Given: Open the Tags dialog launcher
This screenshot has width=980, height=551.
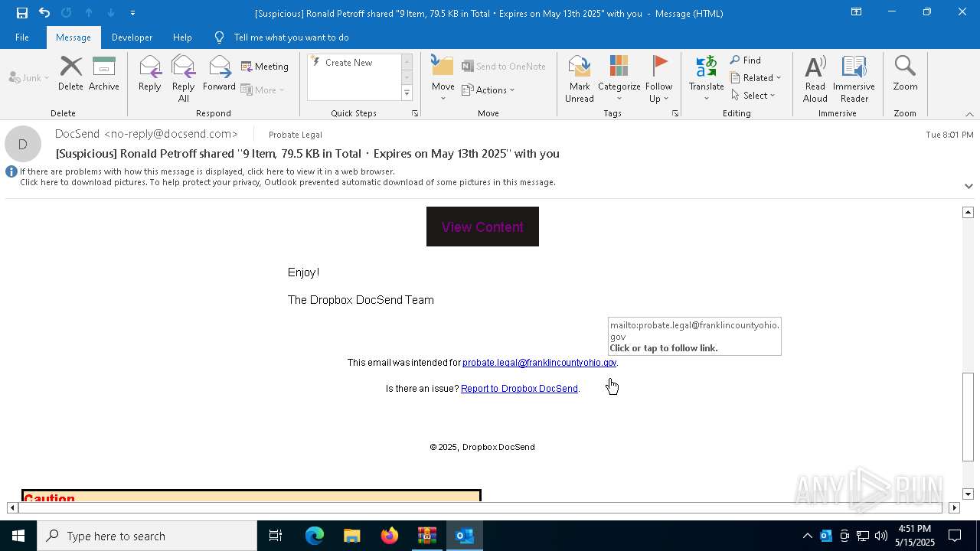Looking at the screenshot, I should pyautogui.click(x=675, y=113).
